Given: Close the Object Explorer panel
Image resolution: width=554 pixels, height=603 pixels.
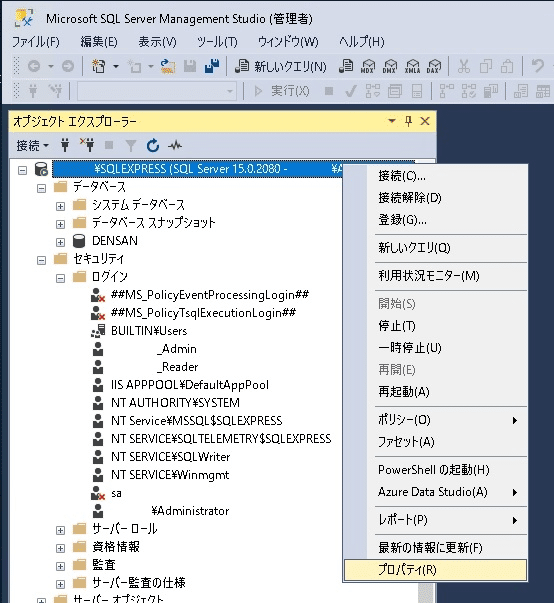Looking at the screenshot, I should (x=425, y=121).
